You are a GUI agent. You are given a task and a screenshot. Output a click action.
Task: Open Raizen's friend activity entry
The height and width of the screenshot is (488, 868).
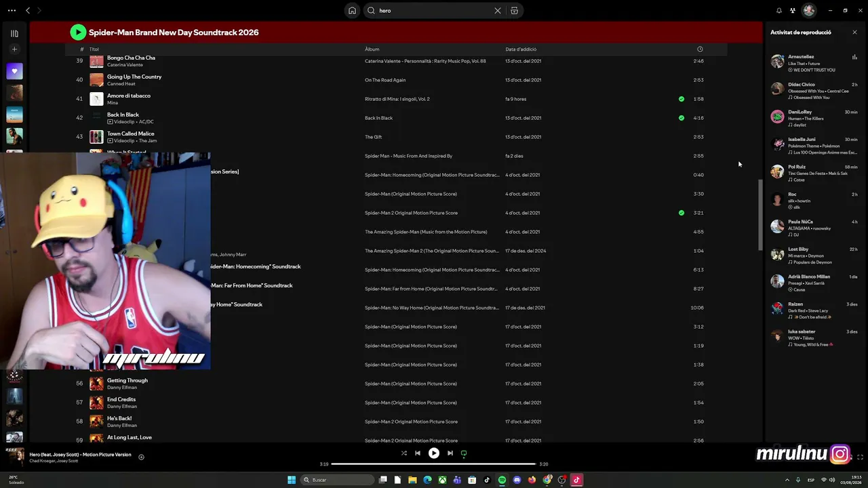815,310
